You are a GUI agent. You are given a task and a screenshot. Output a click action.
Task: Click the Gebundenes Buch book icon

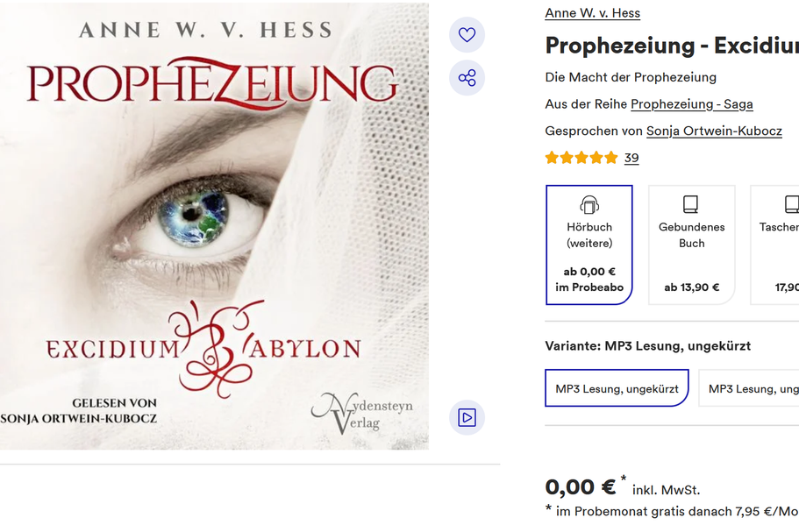pos(690,205)
